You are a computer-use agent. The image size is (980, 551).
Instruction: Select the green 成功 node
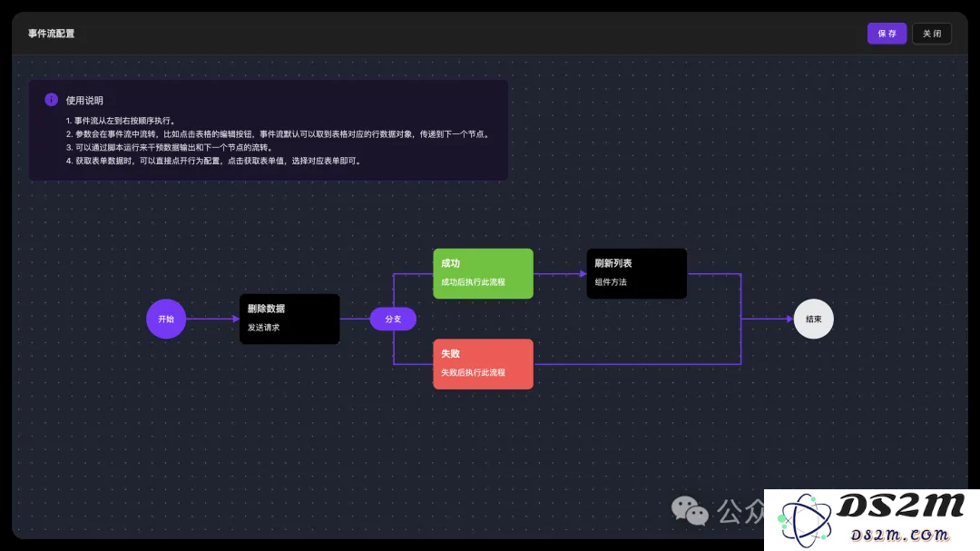(x=483, y=273)
